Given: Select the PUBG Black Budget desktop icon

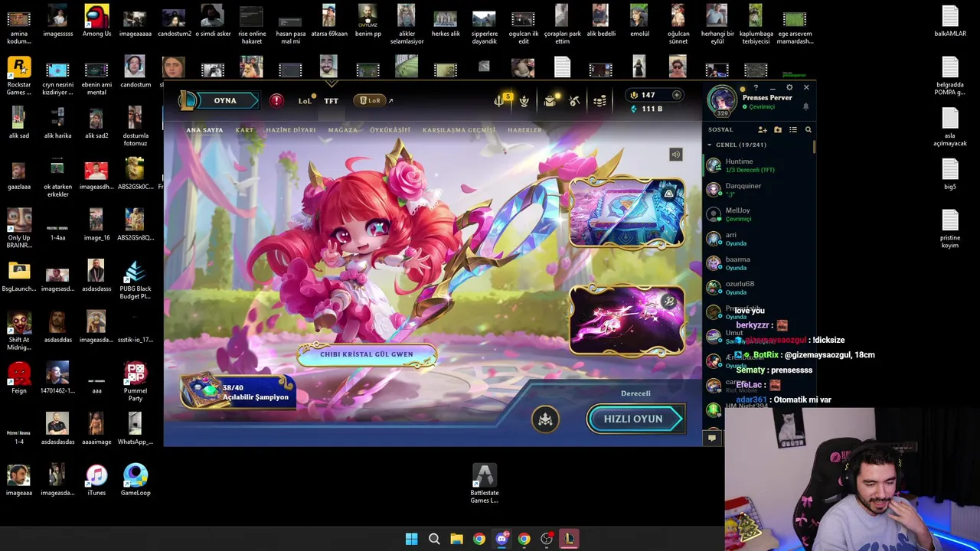Looking at the screenshot, I should [136, 280].
